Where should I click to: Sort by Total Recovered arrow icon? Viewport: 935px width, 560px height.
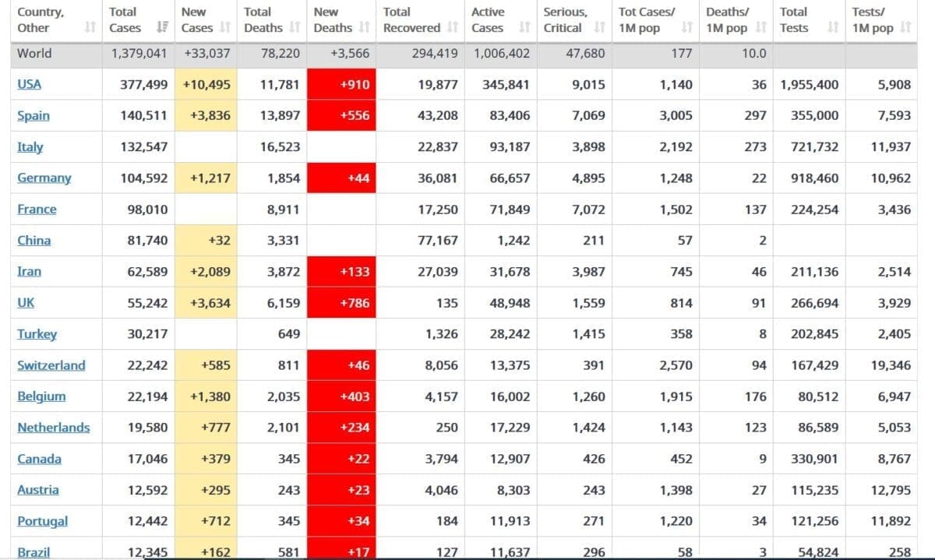click(453, 28)
